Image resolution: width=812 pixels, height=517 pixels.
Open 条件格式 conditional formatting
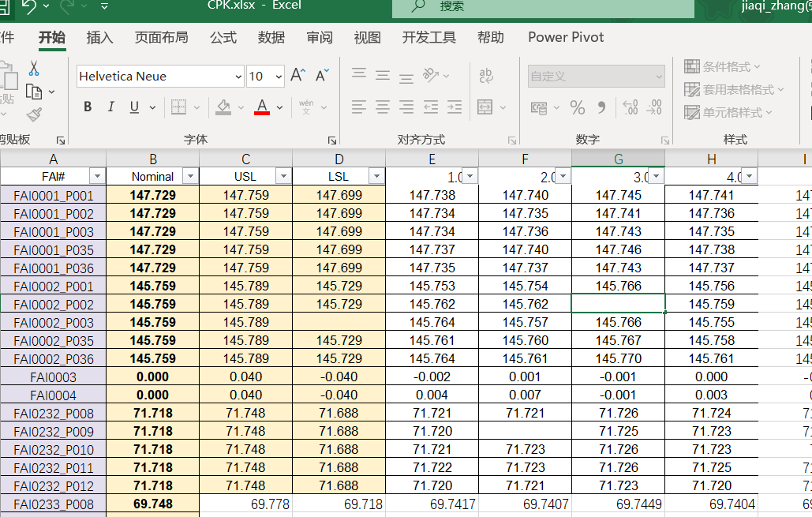pyautogui.click(x=722, y=66)
